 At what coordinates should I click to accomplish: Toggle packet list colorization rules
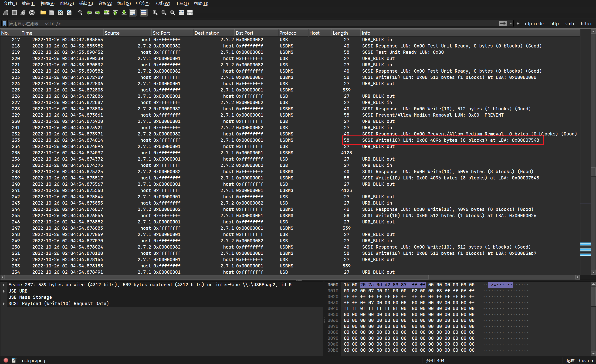(x=144, y=13)
